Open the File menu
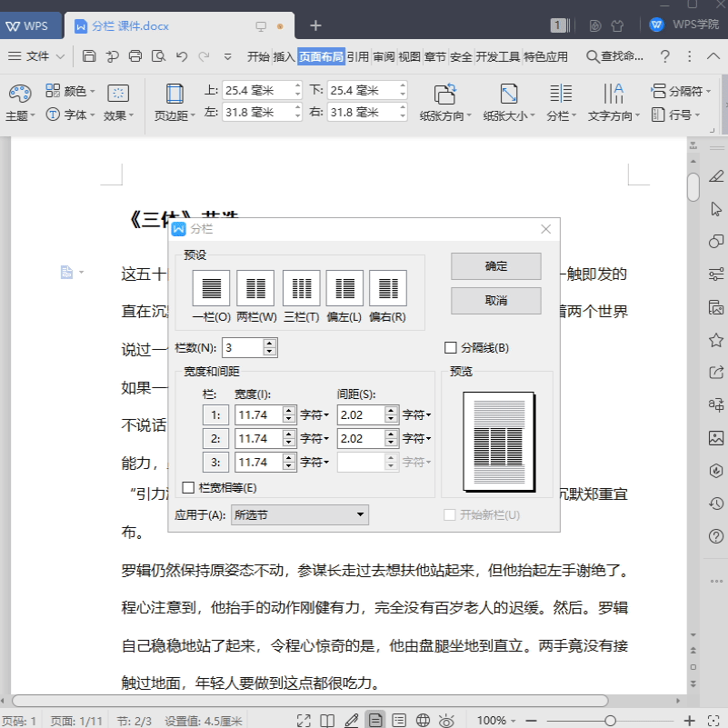 click(x=35, y=56)
